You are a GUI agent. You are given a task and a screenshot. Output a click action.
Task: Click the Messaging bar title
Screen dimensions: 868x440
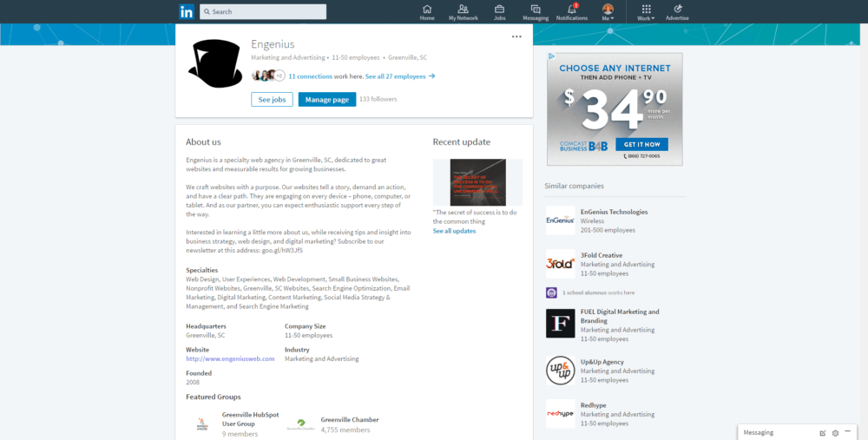pyautogui.click(x=759, y=432)
